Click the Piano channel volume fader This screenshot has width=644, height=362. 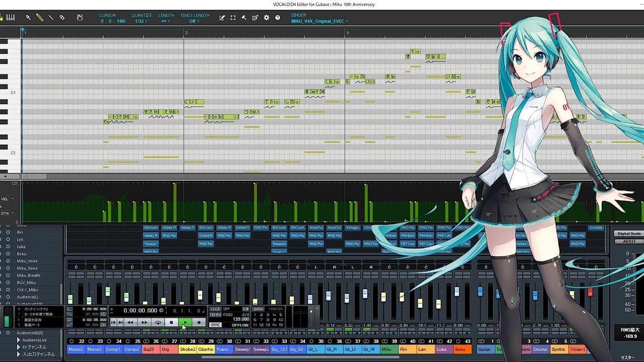click(218, 297)
